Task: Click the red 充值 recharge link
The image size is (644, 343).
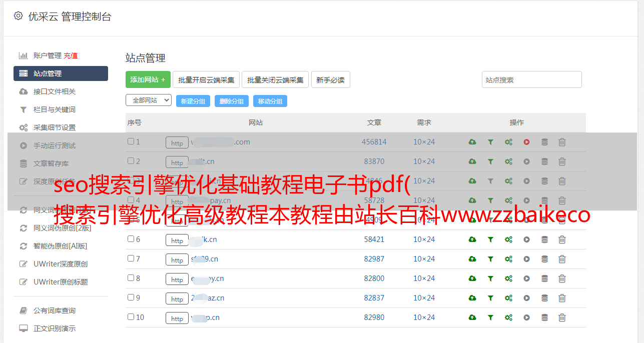Action: point(71,55)
